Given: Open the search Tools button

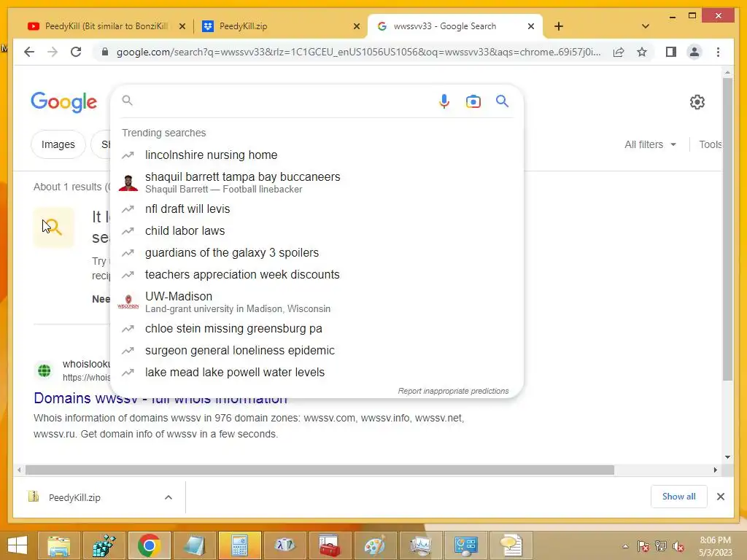Looking at the screenshot, I should pyautogui.click(x=711, y=144).
